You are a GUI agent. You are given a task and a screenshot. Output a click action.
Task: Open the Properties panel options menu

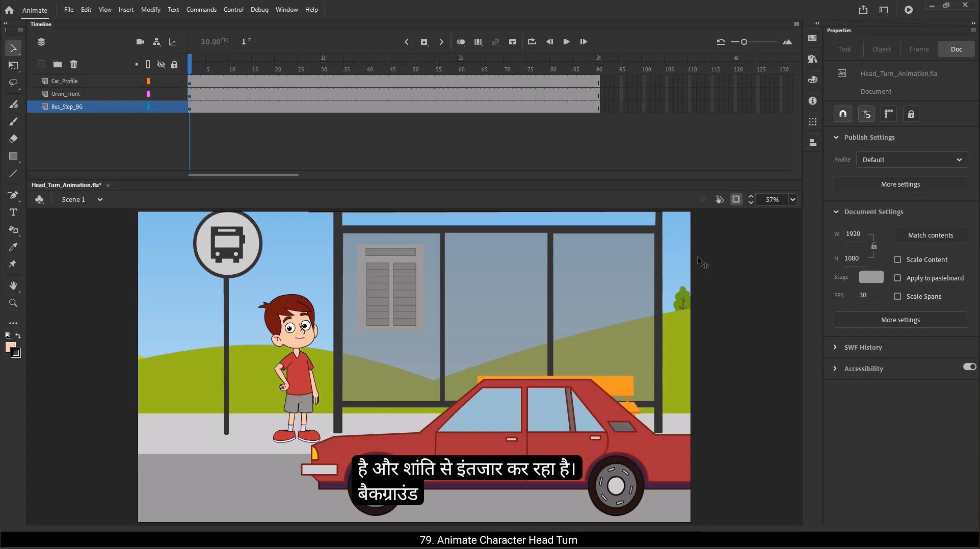click(973, 30)
